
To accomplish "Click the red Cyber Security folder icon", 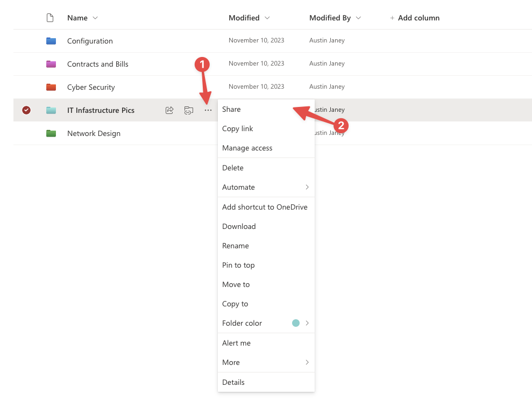I will [51, 87].
